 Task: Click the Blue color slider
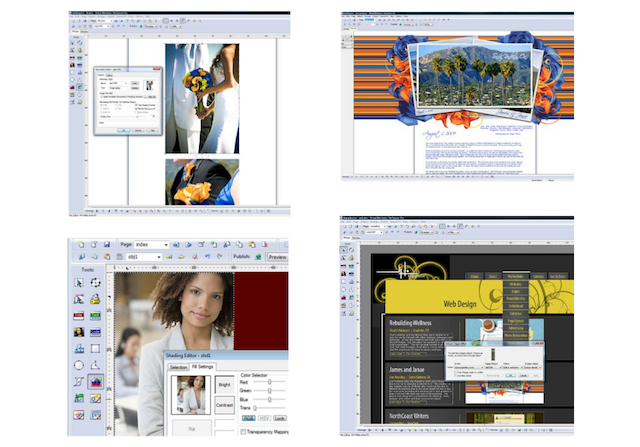tap(269, 399)
